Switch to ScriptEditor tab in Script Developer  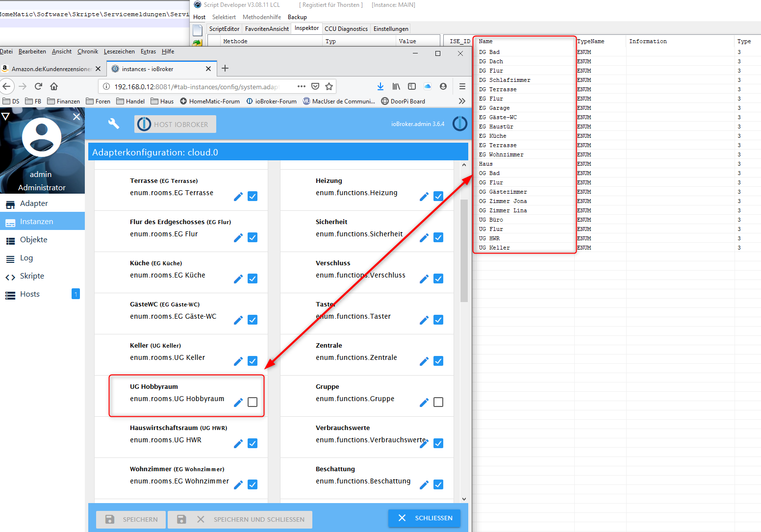(224, 29)
